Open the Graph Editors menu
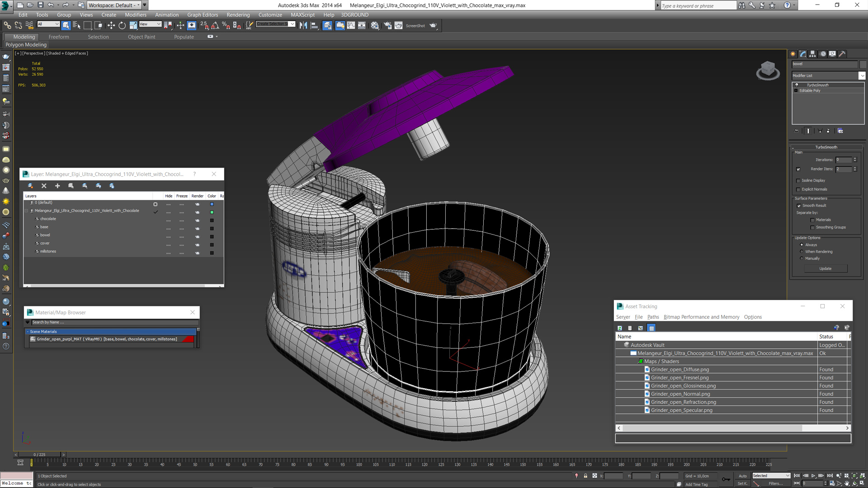Viewport: 868px width, 488px height. click(x=203, y=14)
